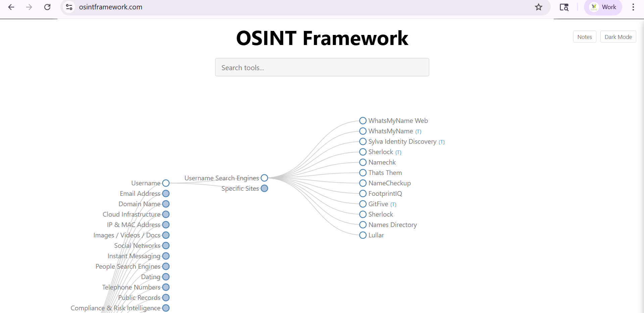The width and height of the screenshot is (644, 313).
Task: Open the WhatsMyName (T) tool
Action: [395, 131]
